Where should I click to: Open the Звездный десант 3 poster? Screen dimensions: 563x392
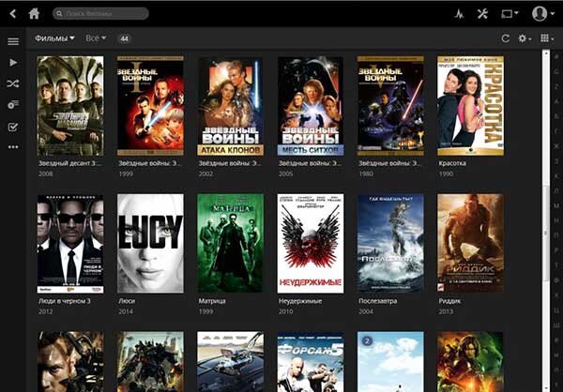(70, 106)
